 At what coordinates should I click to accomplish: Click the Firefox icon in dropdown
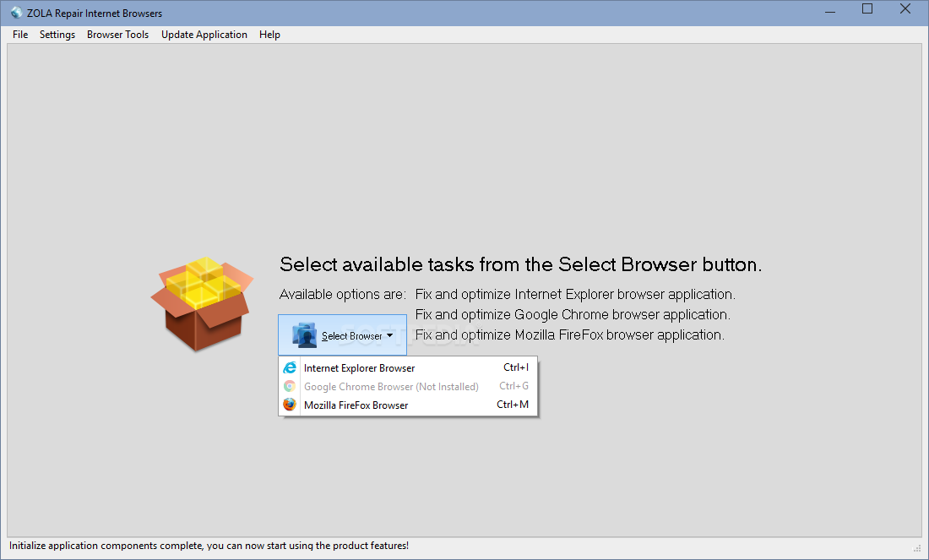289,405
